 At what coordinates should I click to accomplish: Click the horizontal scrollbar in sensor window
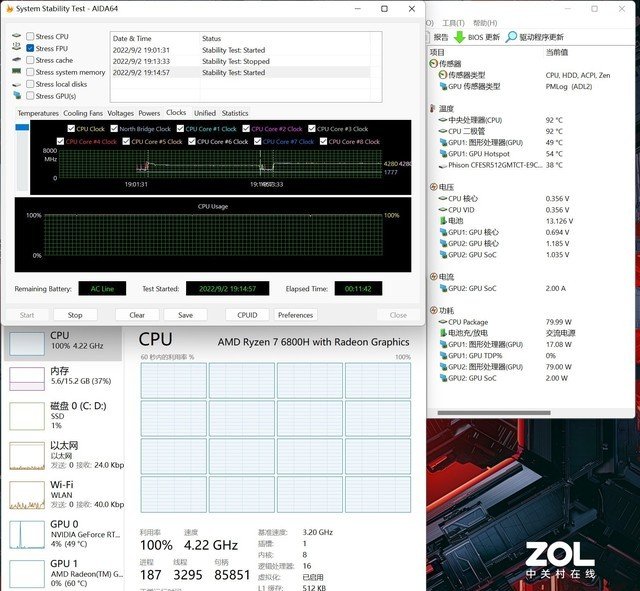pyautogui.click(x=494, y=413)
